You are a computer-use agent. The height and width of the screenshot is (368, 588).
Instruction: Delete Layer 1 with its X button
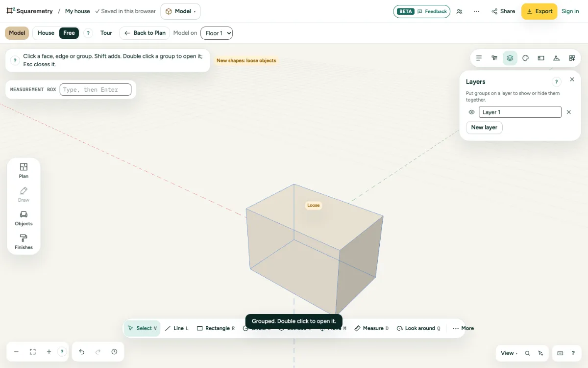pos(569,112)
